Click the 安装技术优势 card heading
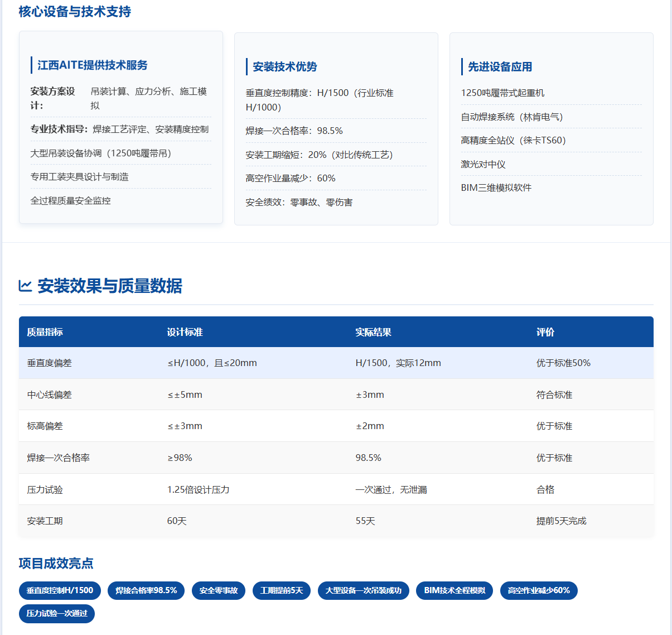 (x=285, y=66)
